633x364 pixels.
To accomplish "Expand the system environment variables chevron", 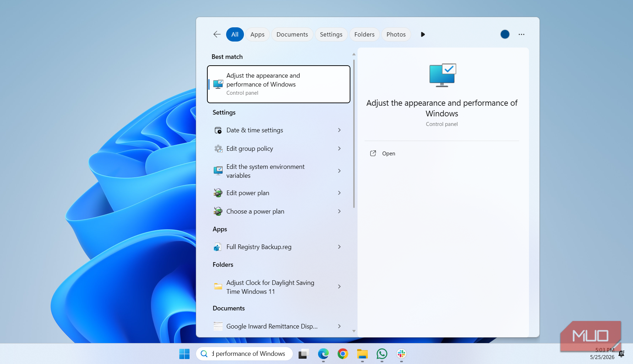I will [x=339, y=171].
